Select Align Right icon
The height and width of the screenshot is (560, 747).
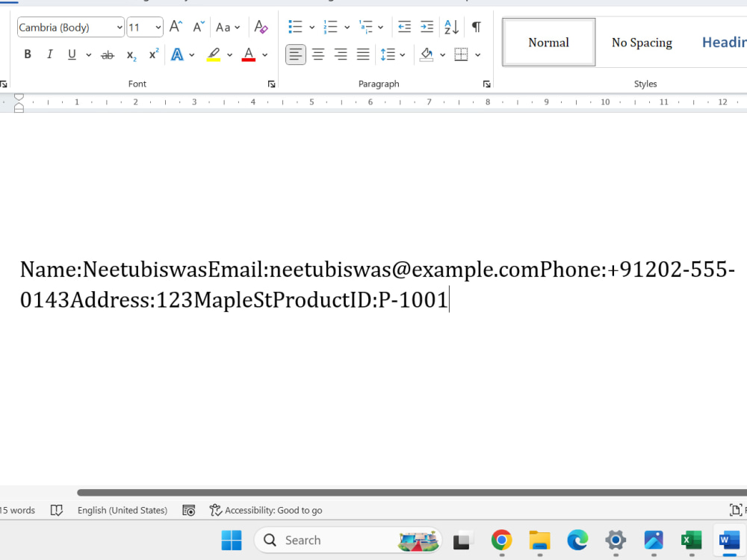(x=341, y=55)
